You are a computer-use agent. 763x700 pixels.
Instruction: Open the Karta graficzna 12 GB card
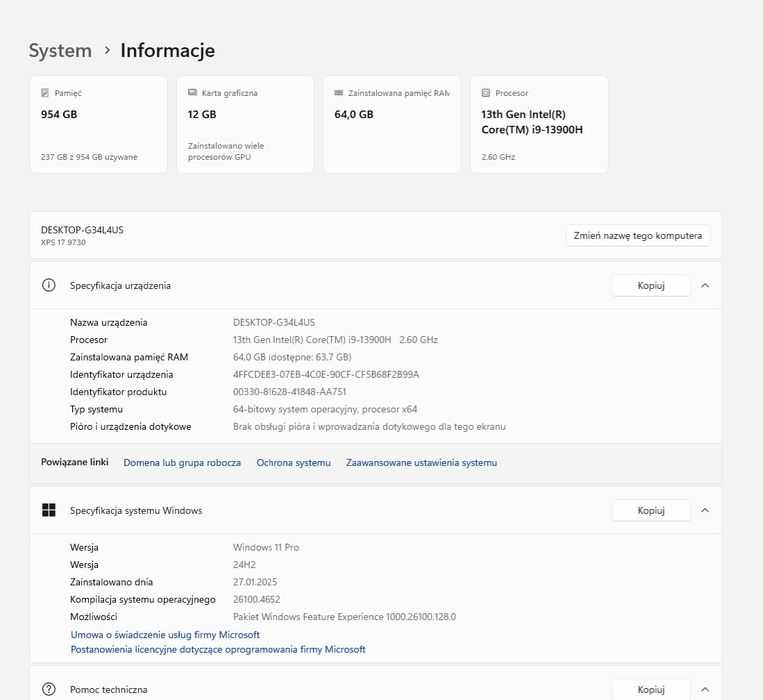coord(245,124)
